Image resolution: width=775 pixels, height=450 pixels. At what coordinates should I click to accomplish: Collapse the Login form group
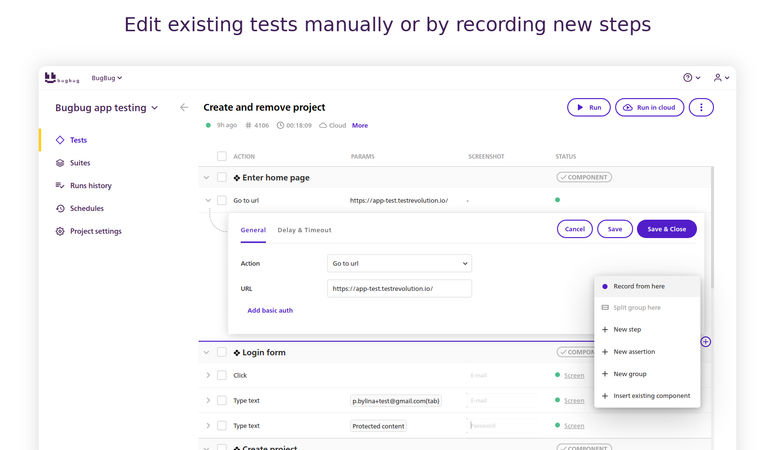(207, 352)
